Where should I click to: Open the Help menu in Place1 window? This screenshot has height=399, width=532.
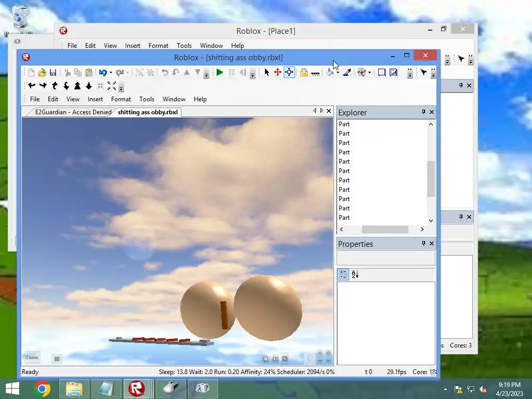coord(237,46)
